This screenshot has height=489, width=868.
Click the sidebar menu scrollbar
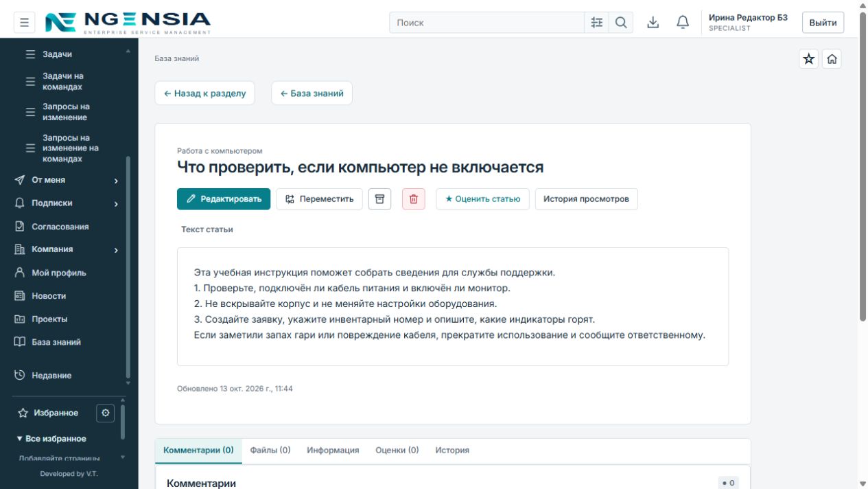coord(128,268)
